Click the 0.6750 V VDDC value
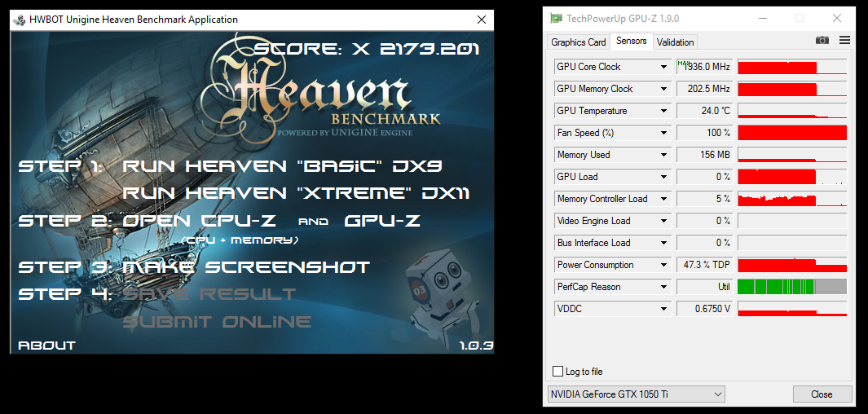868x414 pixels. [705, 309]
